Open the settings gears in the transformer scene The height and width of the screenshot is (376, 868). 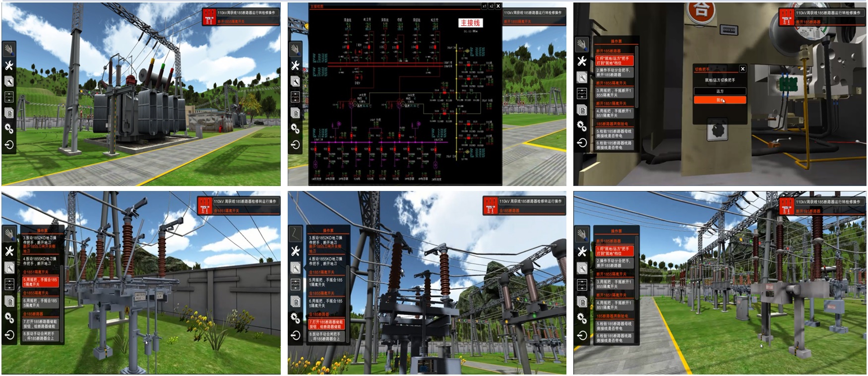[x=9, y=128]
